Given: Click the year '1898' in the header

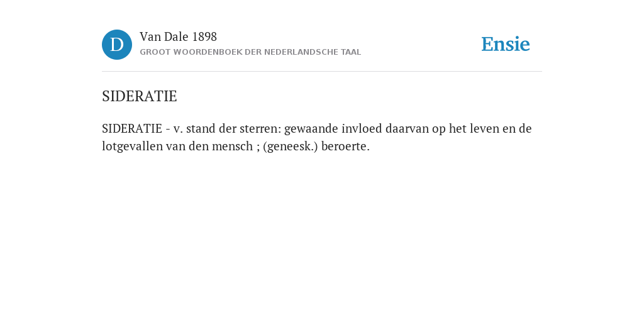Looking at the screenshot, I should (204, 37).
